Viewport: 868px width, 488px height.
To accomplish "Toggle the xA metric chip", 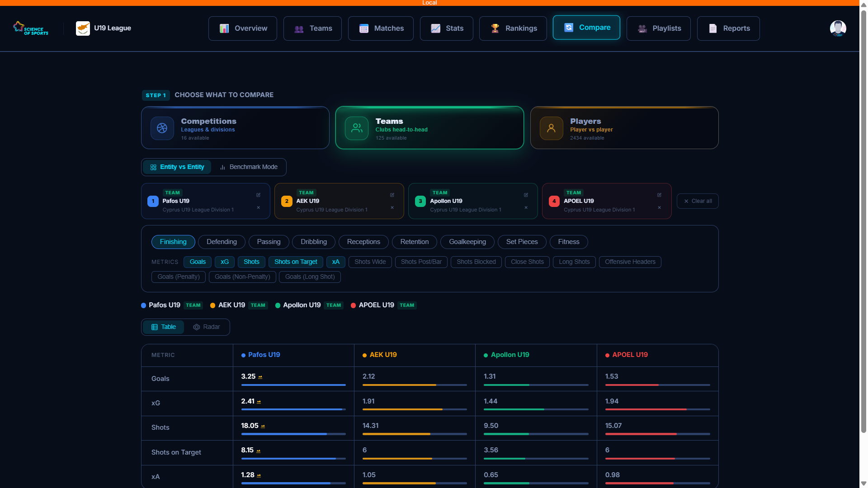I will tap(336, 262).
